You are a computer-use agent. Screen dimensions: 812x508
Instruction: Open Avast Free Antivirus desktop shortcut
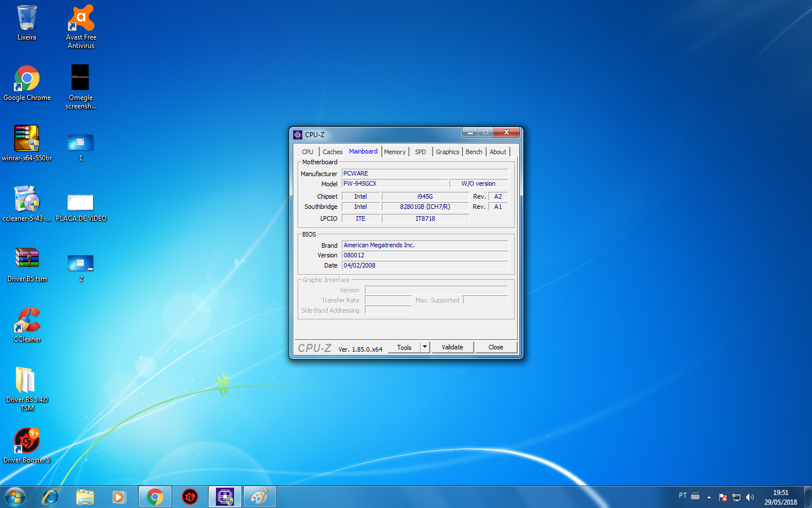(81, 26)
